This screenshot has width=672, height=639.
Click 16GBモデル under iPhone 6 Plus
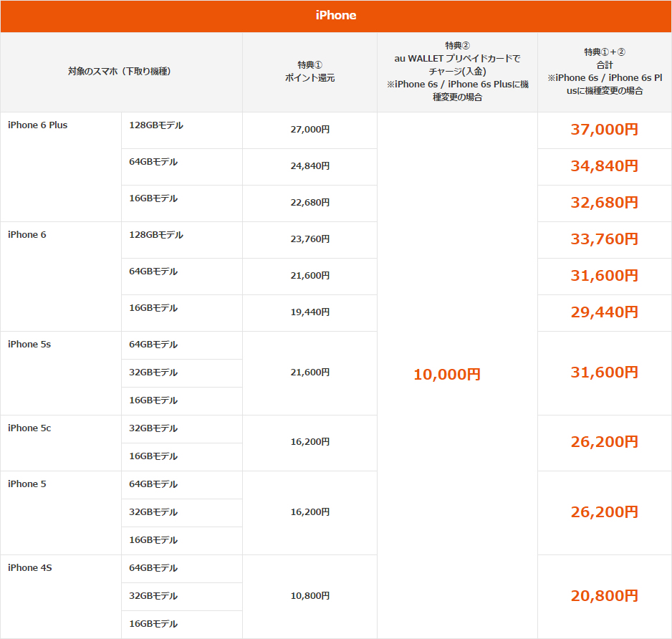(x=153, y=198)
